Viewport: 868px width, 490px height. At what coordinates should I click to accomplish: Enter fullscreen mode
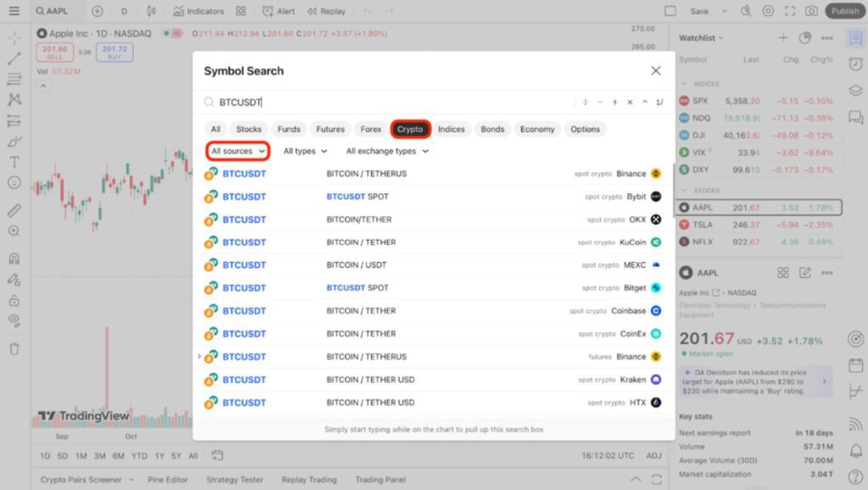coord(790,11)
